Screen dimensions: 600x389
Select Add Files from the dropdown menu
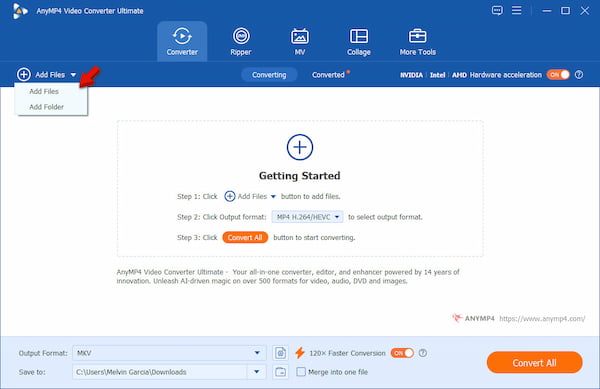pos(44,91)
